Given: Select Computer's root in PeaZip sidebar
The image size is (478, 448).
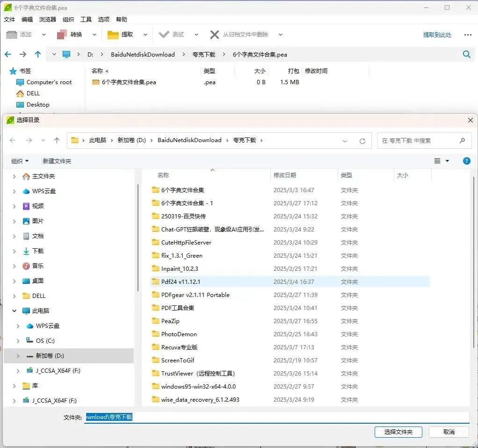Looking at the screenshot, I should pos(49,82).
